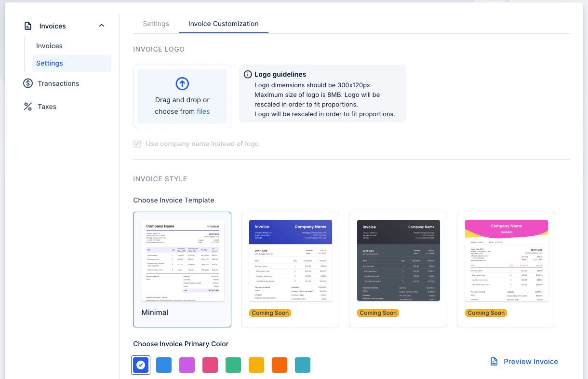
Task: Click the files link to upload a logo
Action: click(x=203, y=111)
